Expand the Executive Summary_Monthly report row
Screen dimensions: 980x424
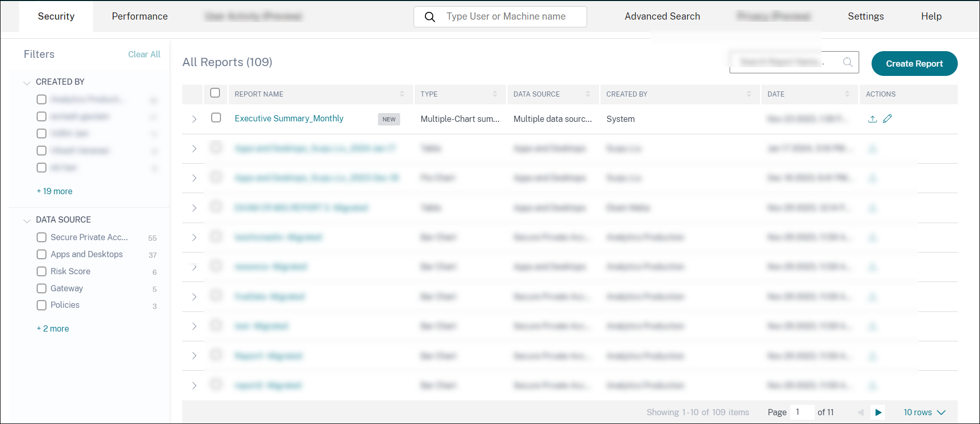pyautogui.click(x=194, y=119)
